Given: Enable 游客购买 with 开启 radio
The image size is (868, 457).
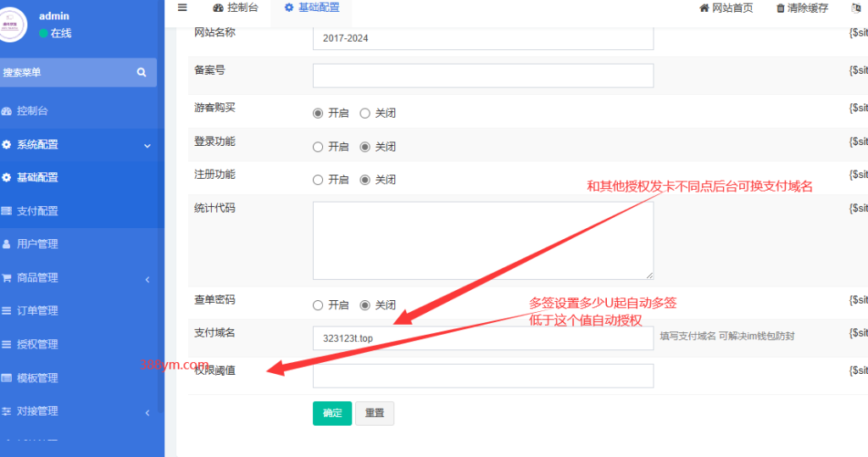Looking at the screenshot, I should click(318, 114).
